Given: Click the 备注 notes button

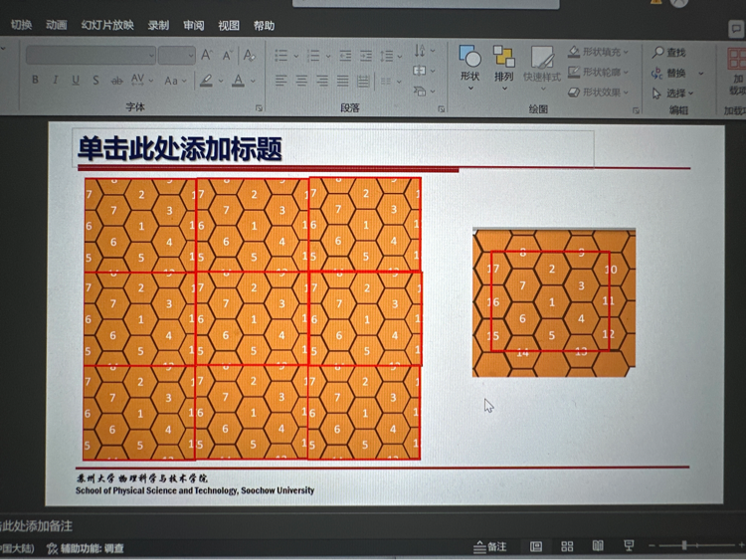Looking at the screenshot, I should (x=490, y=546).
